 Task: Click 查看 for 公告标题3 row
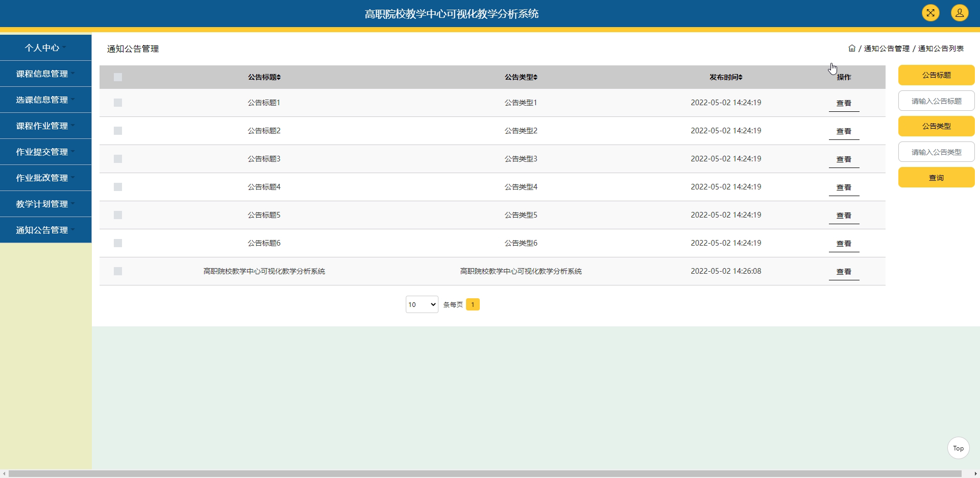[844, 159]
